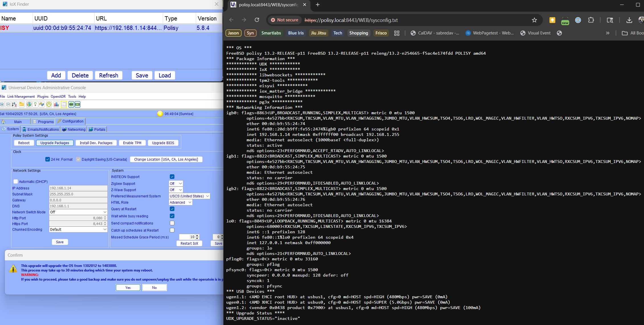The width and height of the screenshot is (644, 325).
Task: Click the IP Address input field
Action: [x=78, y=188]
